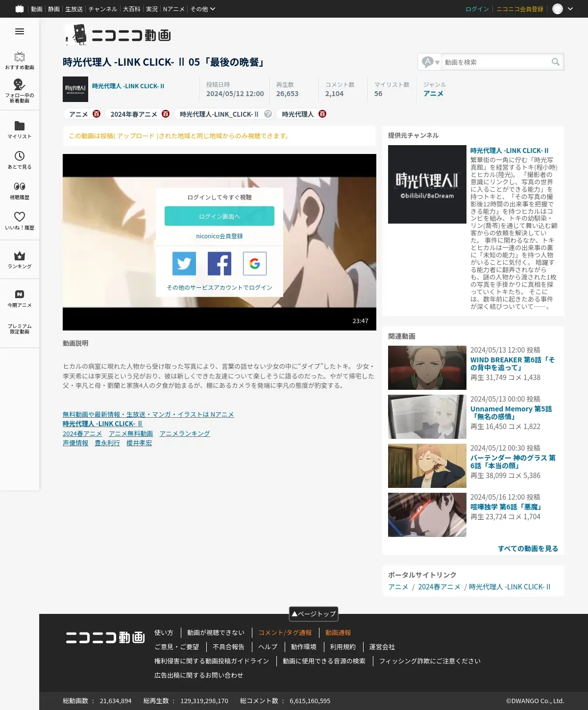Viewport: 588px width, 710px height.
Task: Open channel name link 時光代理人 -LINK CLICK- II under title
Action: (128, 86)
